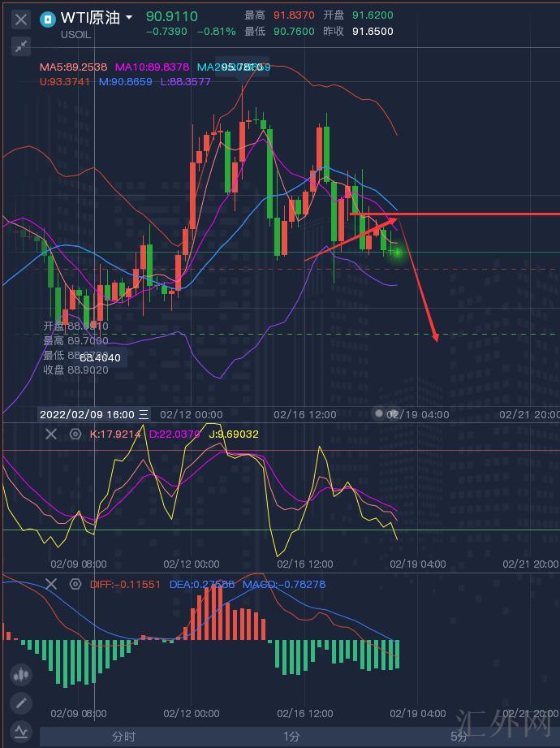Open the indicators line-chart icon
The height and width of the screenshot is (748, 560).
21,731
